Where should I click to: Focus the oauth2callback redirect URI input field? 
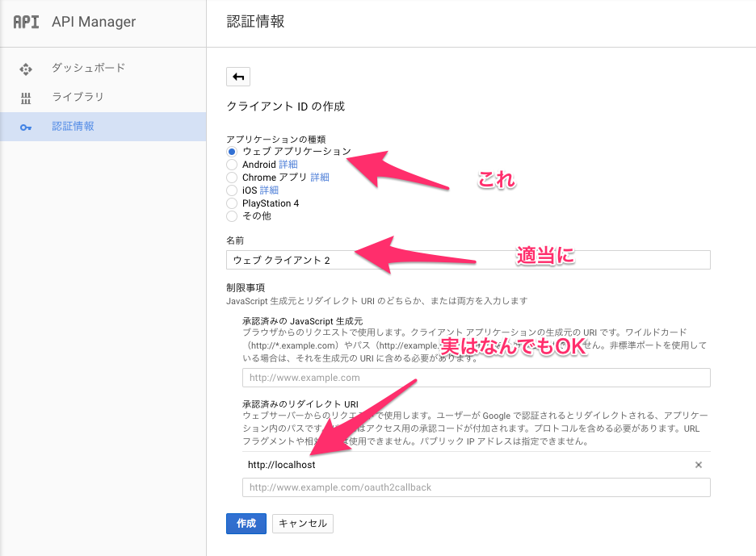coord(477,487)
